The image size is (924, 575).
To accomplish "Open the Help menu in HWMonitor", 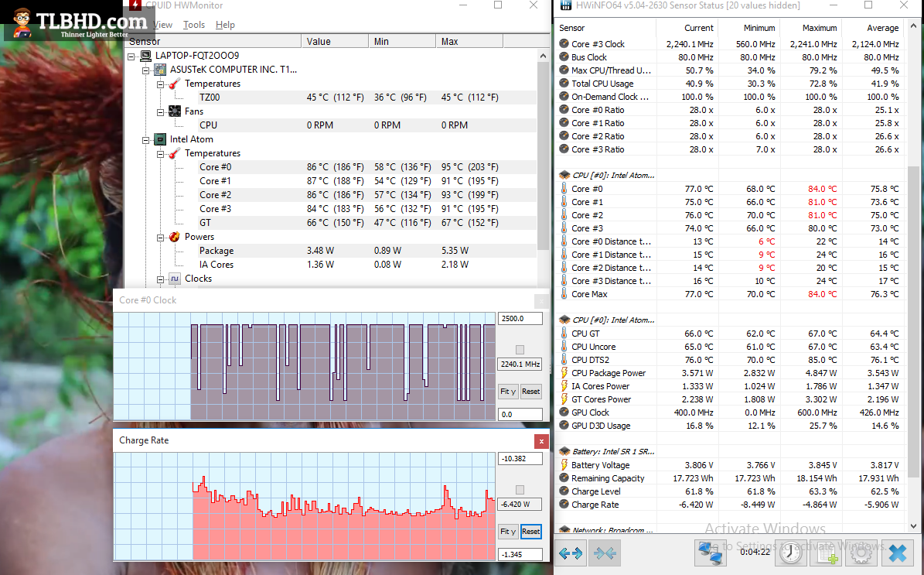I will point(225,25).
